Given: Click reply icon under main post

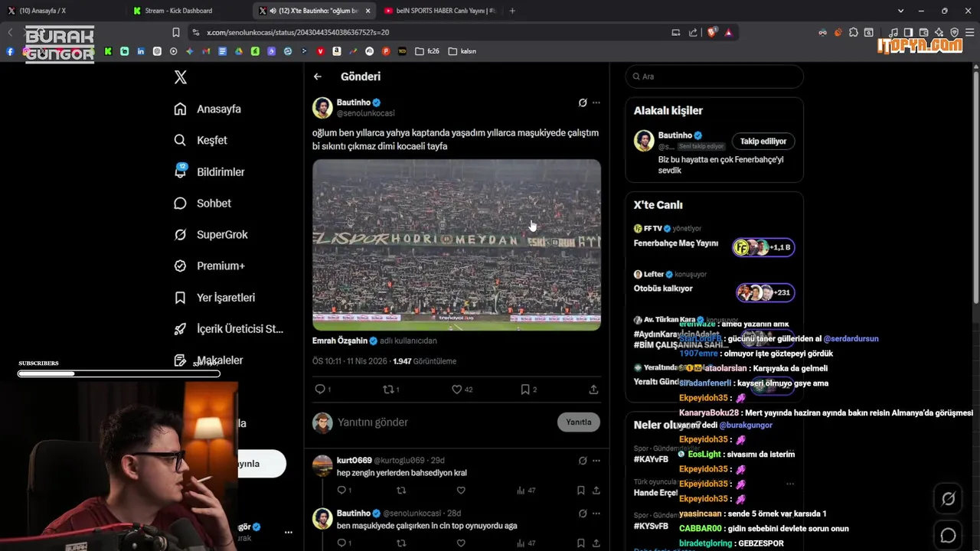Looking at the screenshot, I should [x=320, y=390].
